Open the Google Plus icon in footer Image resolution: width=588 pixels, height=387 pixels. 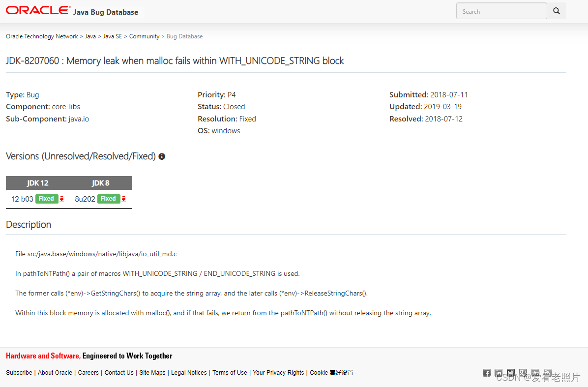coord(523,373)
